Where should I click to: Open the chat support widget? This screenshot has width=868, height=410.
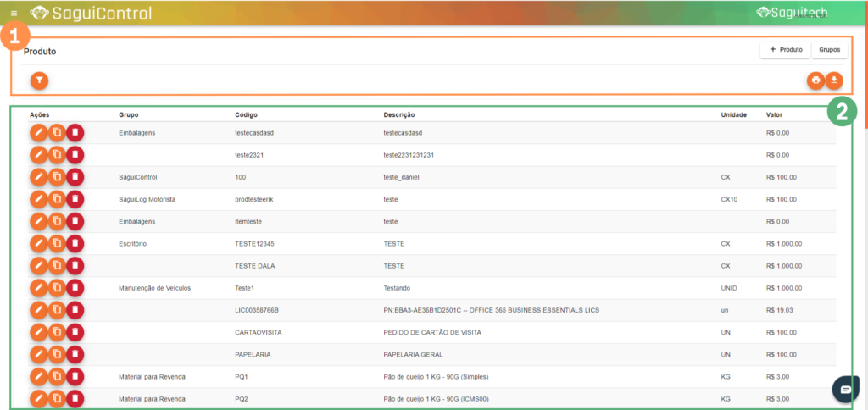(845, 388)
